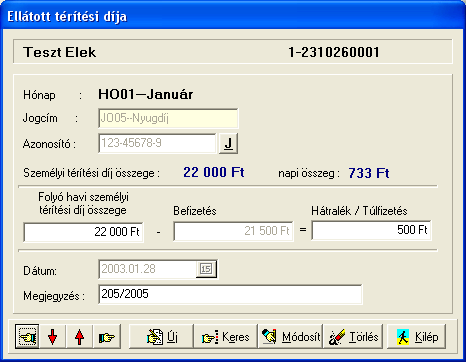This screenshot has width=466, height=362.
Task: Click Hátralék / Túlfizetés field 500 Ft
Action: [371, 230]
